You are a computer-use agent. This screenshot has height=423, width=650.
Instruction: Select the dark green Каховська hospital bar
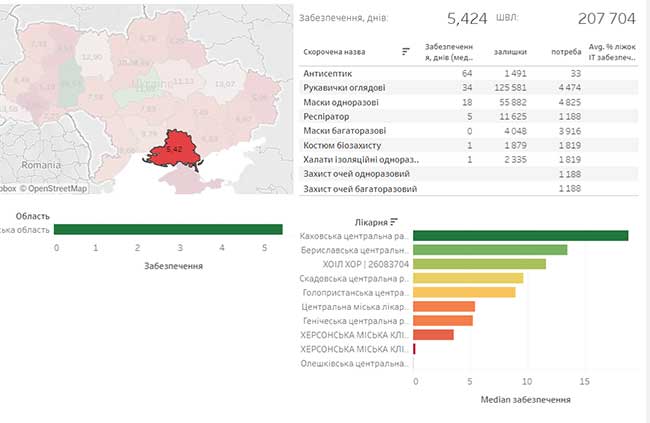coord(520,236)
